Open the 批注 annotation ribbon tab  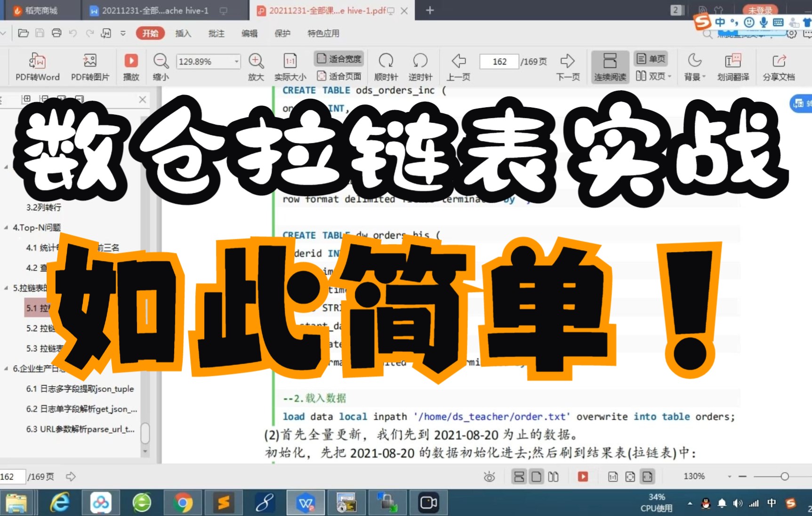(216, 33)
